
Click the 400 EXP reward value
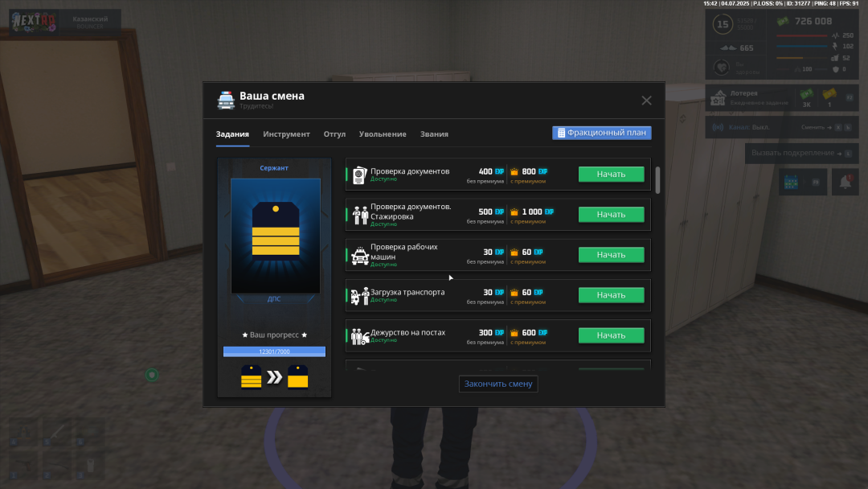[x=491, y=171]
